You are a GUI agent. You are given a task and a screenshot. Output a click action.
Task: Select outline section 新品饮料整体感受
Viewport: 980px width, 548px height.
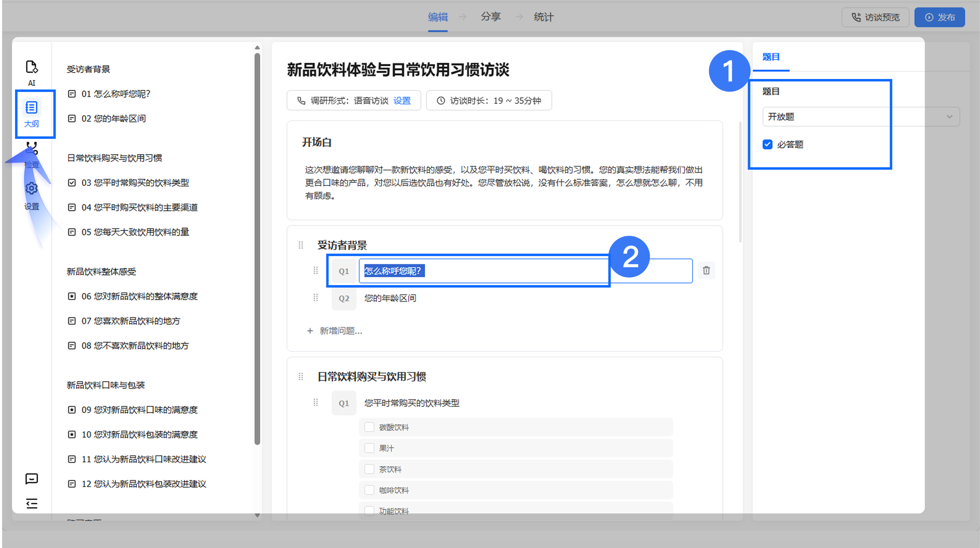pyautogui.click(x=101, y=272)
